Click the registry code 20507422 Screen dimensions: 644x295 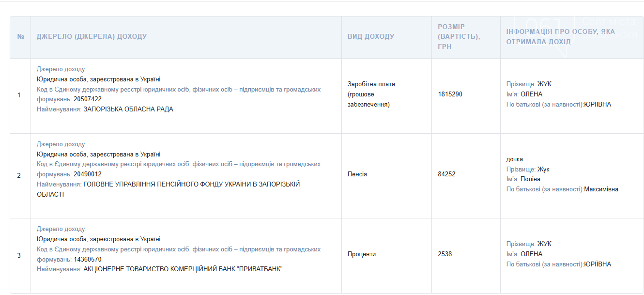click(87, 99)
